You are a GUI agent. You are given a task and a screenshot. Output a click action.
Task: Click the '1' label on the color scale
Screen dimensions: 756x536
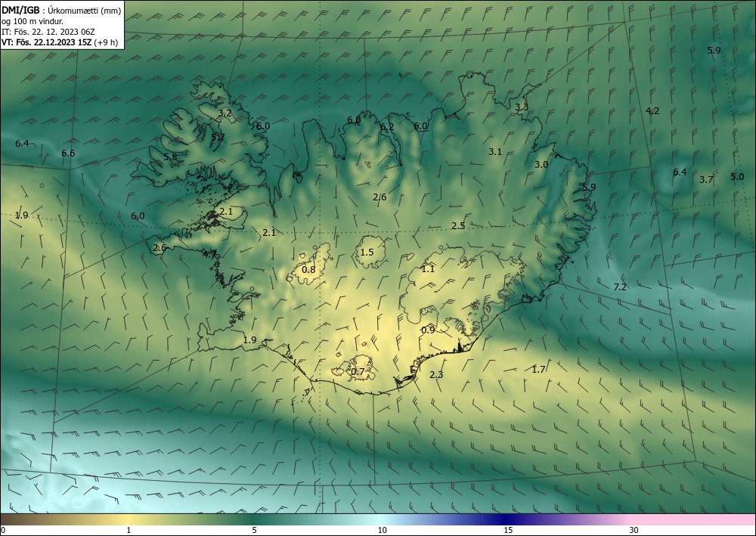coord(129,531)
